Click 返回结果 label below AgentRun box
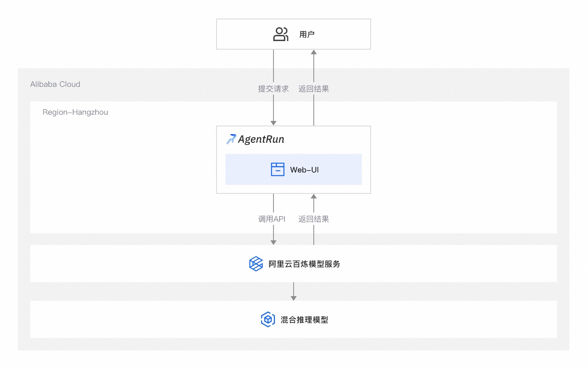588x369 pixels. (314, 219)
